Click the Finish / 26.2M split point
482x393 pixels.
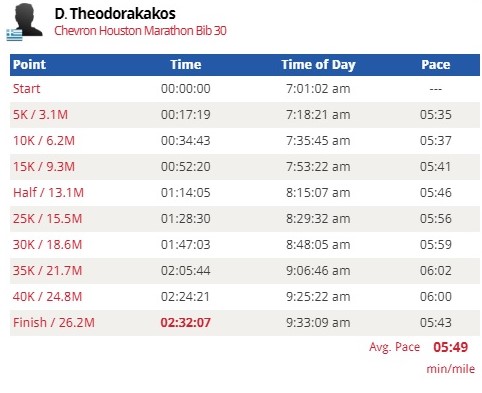[x=54, y=323]
